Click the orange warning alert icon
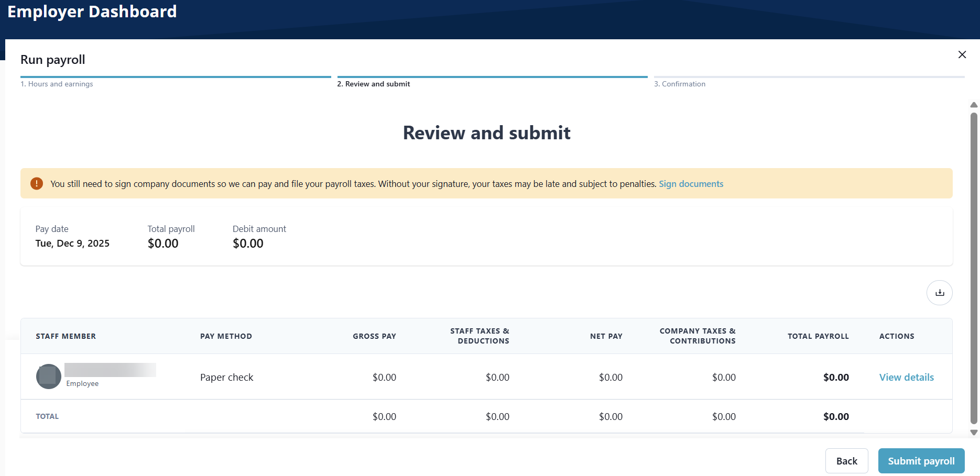Image resolution: width=980 pixels, height=476 pixels. tap(37, 184)
